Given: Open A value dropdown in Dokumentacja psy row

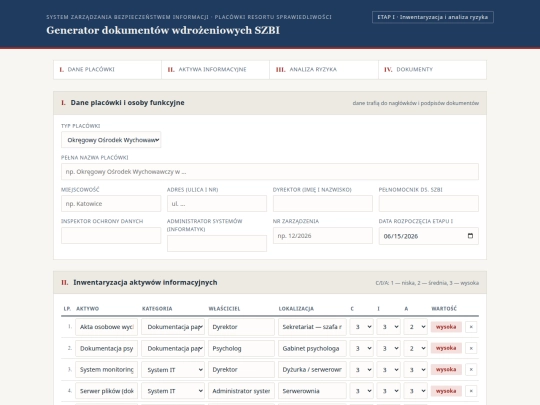Looking at the screenshot, I should coord(416,348).
